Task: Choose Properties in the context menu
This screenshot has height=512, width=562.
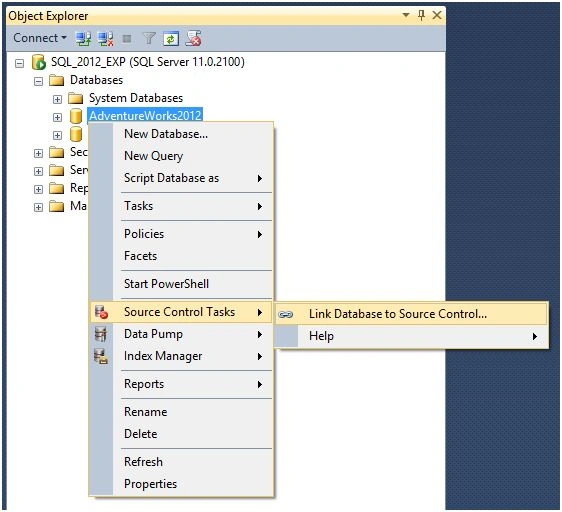Action: [x=151, y=484]
